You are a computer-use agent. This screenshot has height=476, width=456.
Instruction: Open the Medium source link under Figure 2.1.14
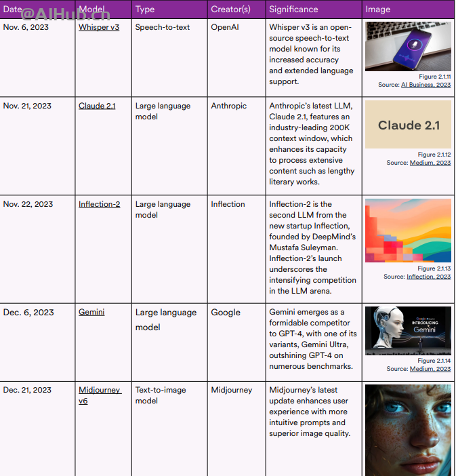(430, 369)
